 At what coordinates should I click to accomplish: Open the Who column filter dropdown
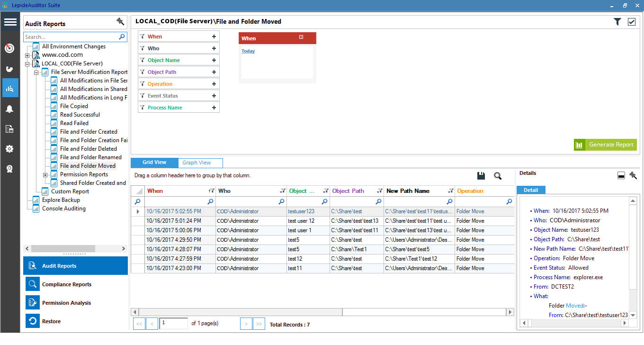(282, 191)
